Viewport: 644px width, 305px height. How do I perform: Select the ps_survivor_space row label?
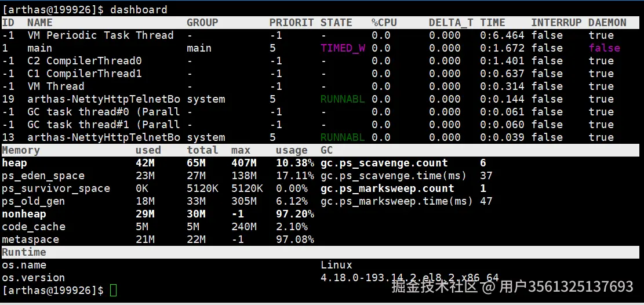click(56, 188)
